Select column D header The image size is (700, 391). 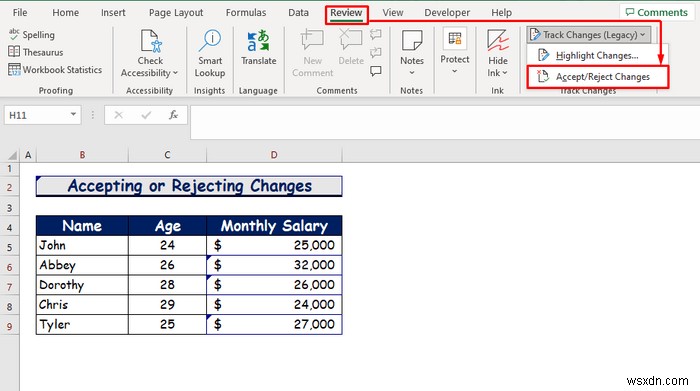(x=274, y=155)
